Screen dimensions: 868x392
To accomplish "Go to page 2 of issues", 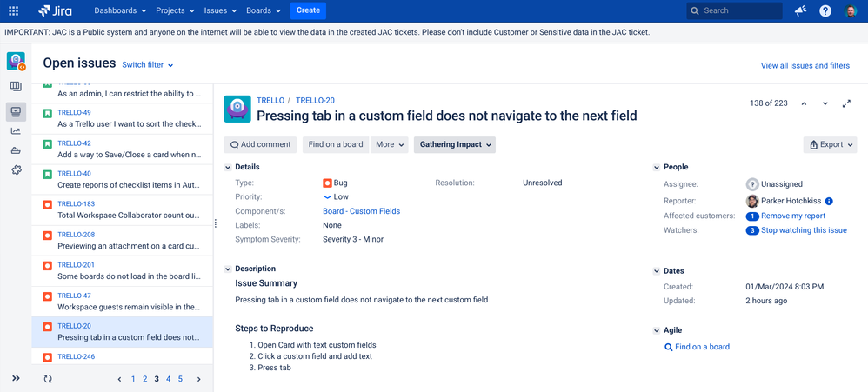I will 145,379.
